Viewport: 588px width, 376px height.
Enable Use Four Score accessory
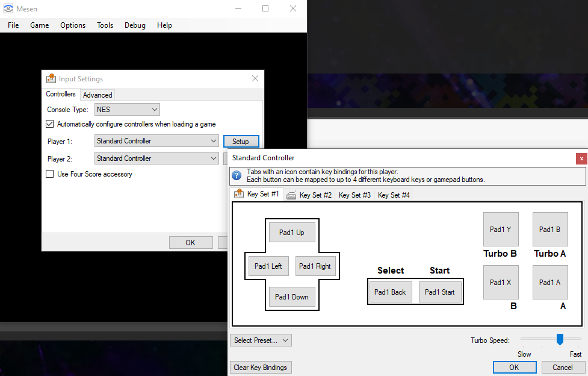coord(49,174)
